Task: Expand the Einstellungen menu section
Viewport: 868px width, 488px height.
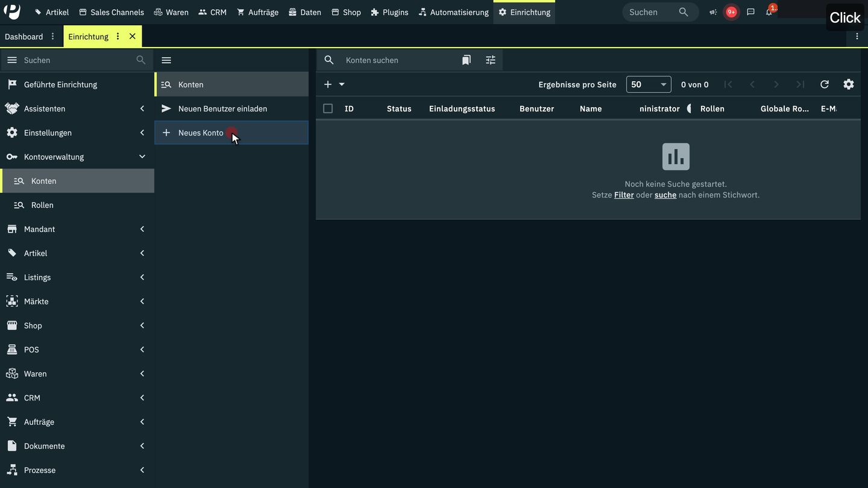Action: 77,133
